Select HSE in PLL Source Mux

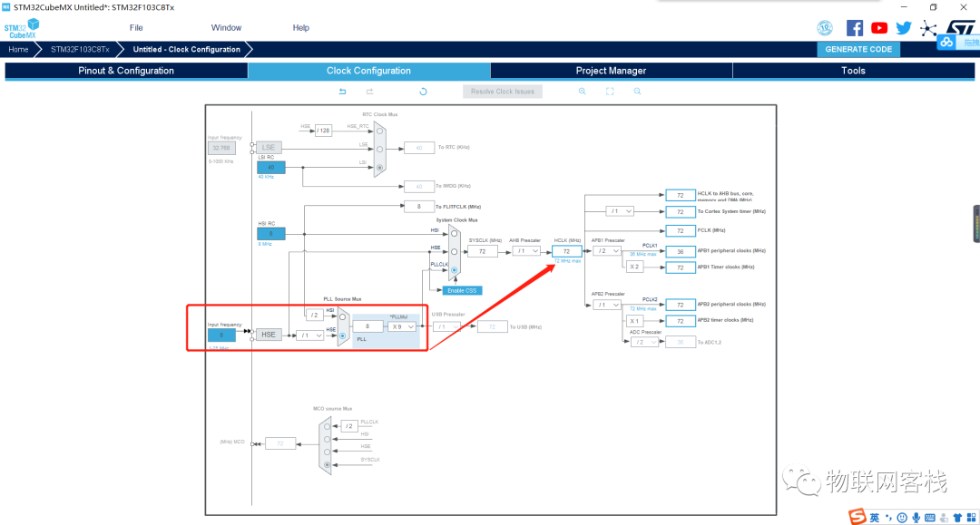(x=342, y=335)
